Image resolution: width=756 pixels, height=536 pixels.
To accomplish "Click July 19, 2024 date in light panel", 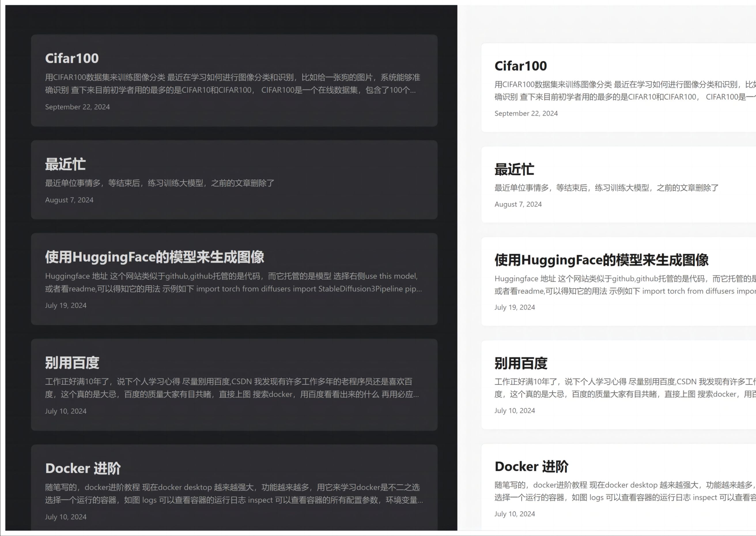I will tap(515, 307).
